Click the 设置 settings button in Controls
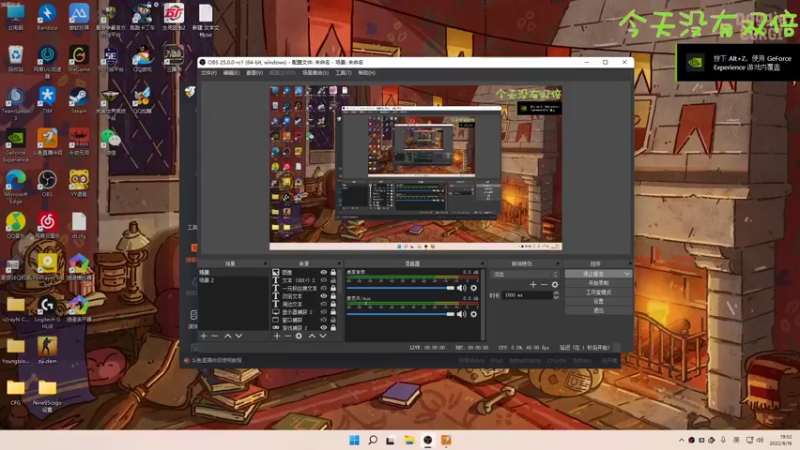 pyautogui.click(x=598, y=301)
